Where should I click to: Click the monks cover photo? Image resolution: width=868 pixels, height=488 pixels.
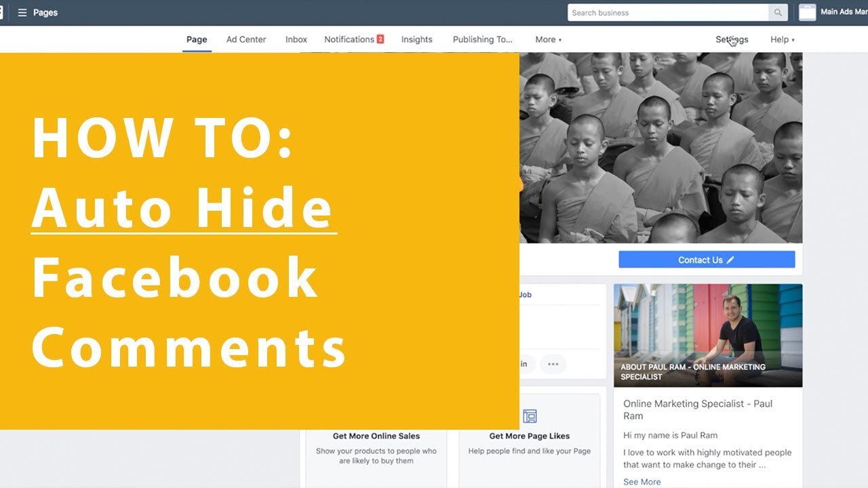pyautogui.click(x=661, y=148)
